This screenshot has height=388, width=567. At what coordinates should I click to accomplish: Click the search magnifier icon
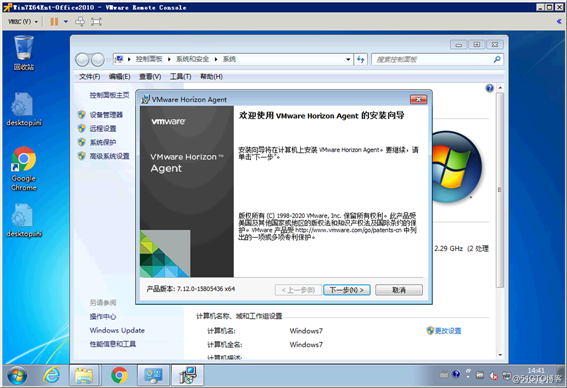[497, 59]
